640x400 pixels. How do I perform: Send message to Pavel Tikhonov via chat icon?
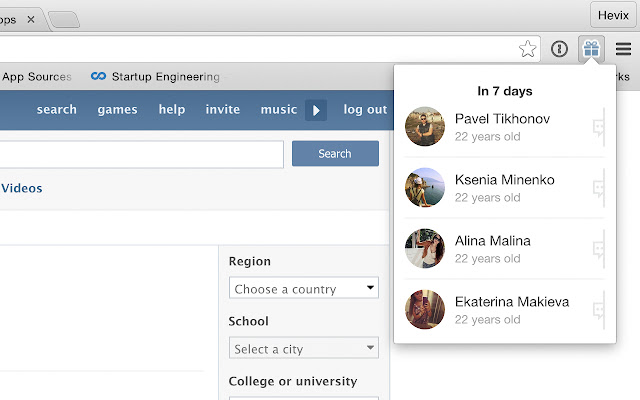(598, 127)
